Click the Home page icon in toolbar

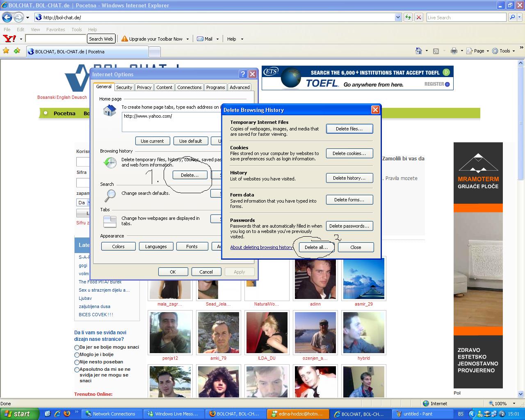pos(419,51)
